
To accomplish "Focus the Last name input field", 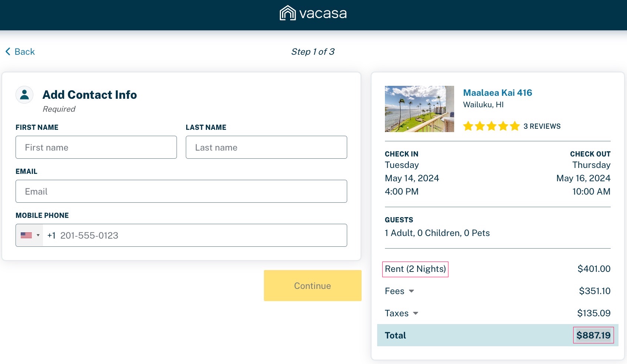I will [x=266, y=147].
